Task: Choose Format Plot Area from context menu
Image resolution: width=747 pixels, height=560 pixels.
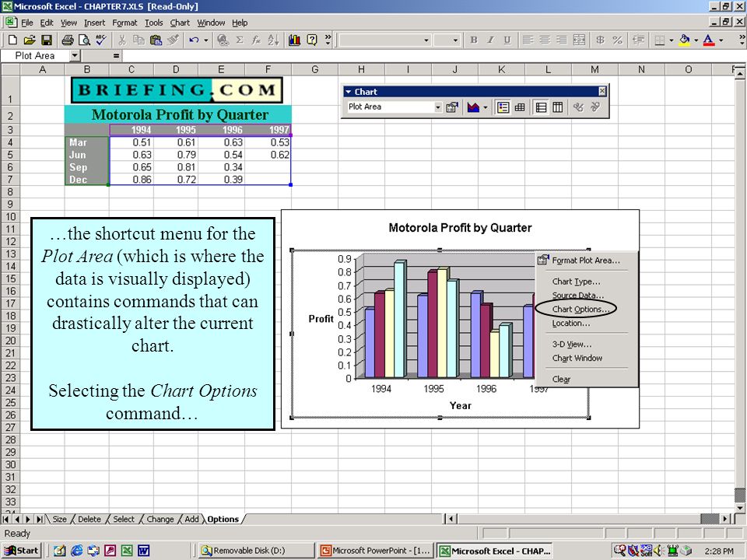Action: tap(586, 261)
